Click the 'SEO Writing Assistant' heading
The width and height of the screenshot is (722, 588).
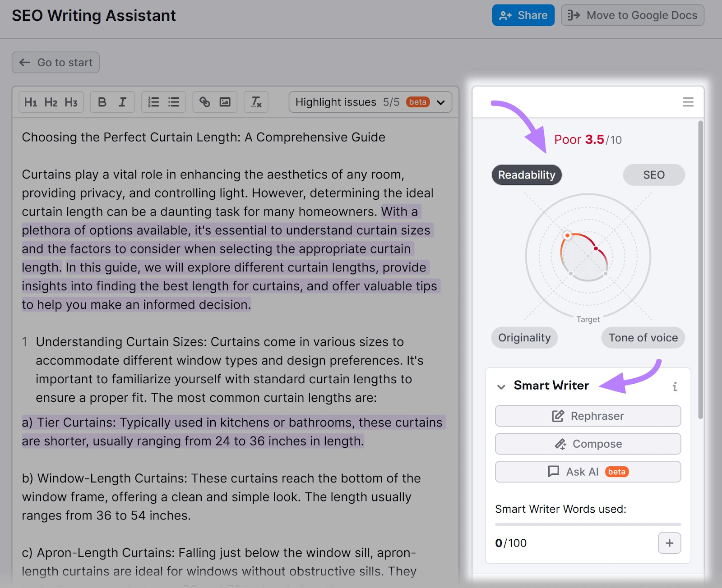94,15
